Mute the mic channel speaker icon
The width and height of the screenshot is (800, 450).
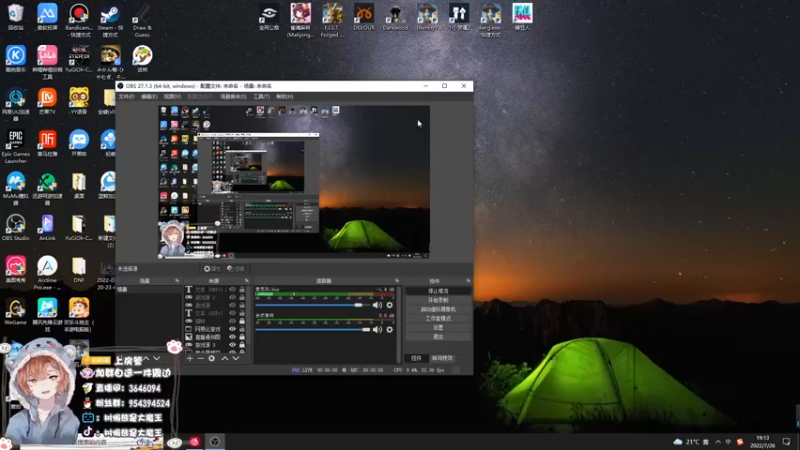tap(377, 305)
